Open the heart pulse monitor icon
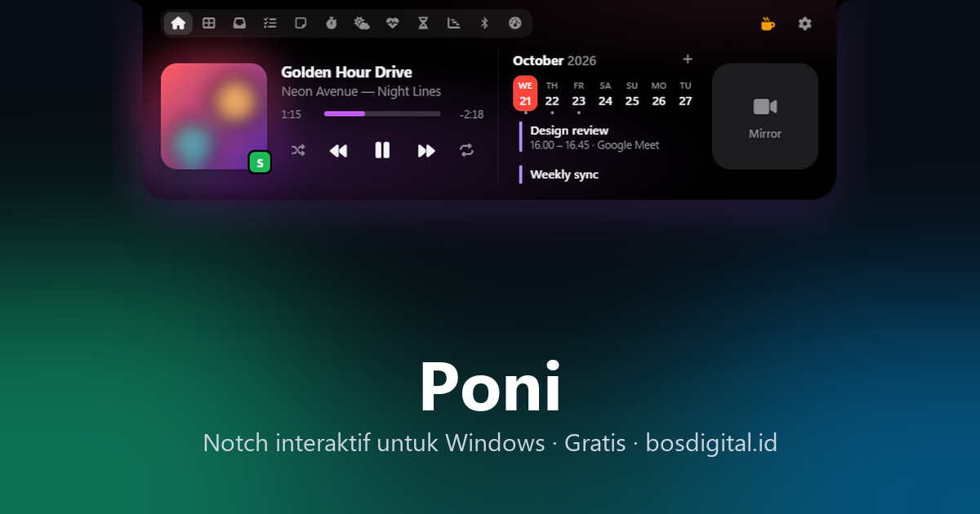Screen dimensions: 980x514 coord(392,24)
